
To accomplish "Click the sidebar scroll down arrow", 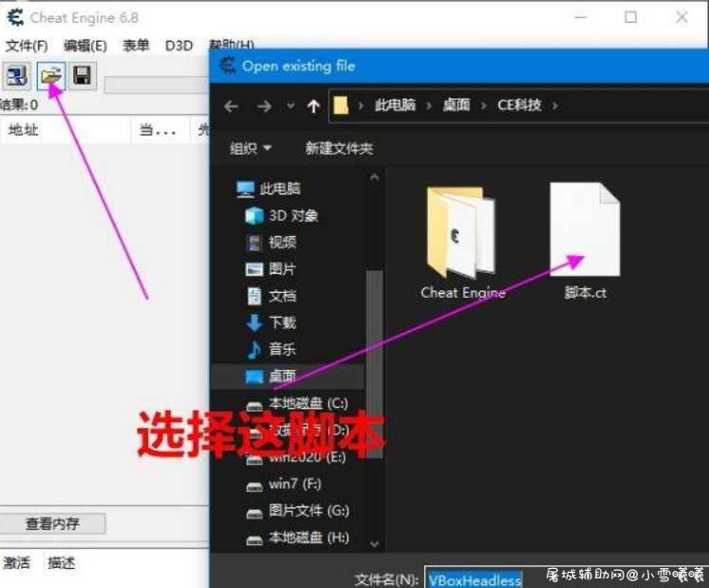I will (374, 543).
